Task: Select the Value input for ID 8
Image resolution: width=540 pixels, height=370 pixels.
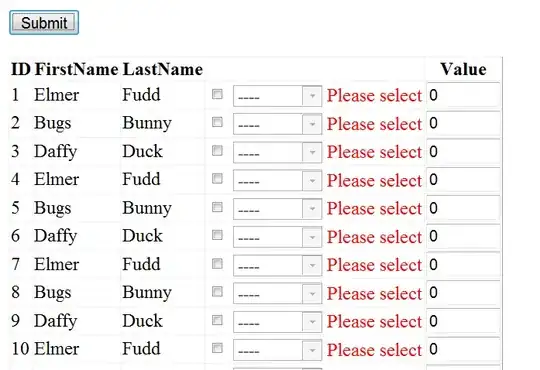Action: 464,292
